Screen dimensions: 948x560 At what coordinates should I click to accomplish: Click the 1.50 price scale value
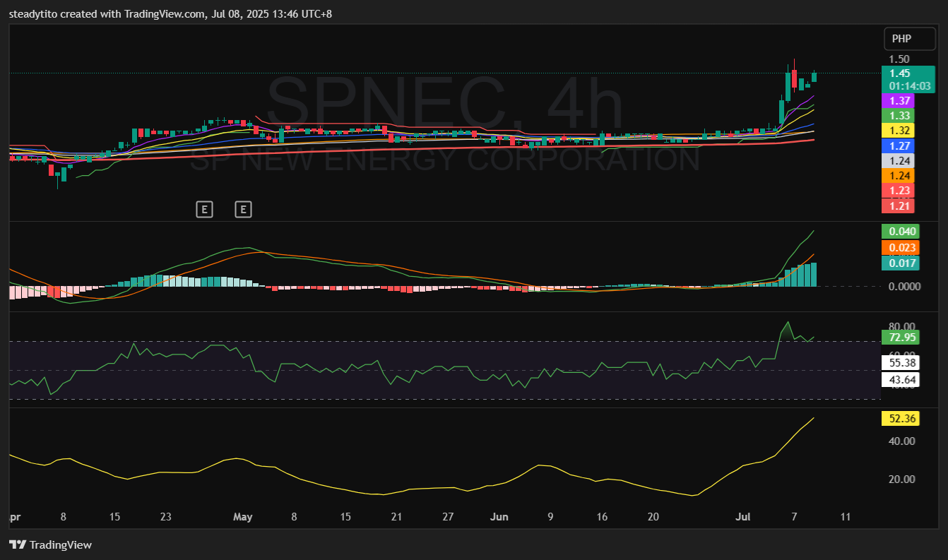(x=899, y=59)
